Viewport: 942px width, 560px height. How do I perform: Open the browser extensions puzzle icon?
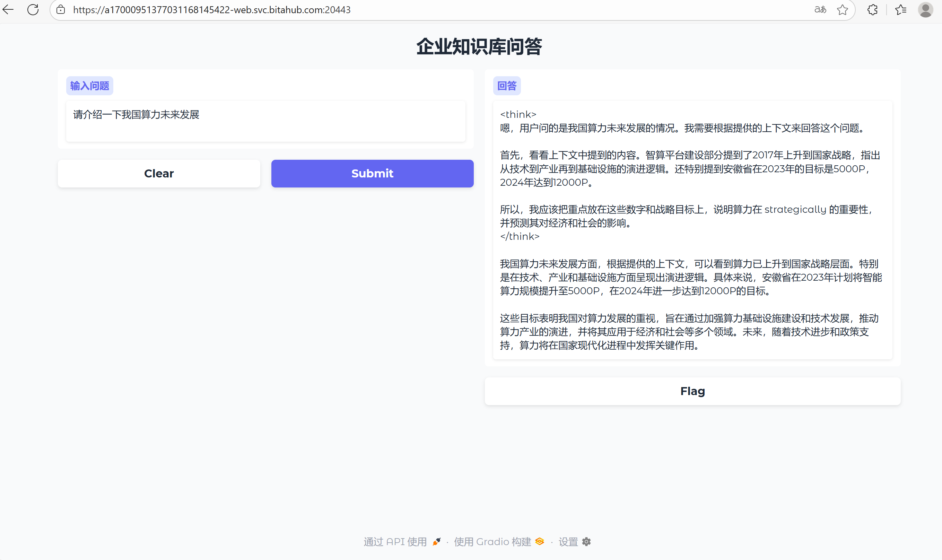pyautogui.click(x=873, y=9)
